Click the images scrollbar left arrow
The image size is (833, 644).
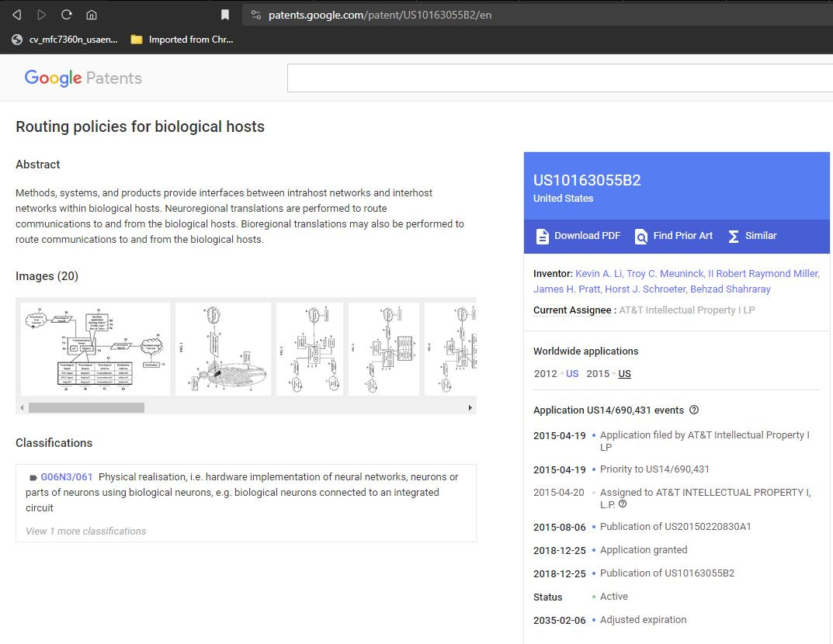(22, 408)
